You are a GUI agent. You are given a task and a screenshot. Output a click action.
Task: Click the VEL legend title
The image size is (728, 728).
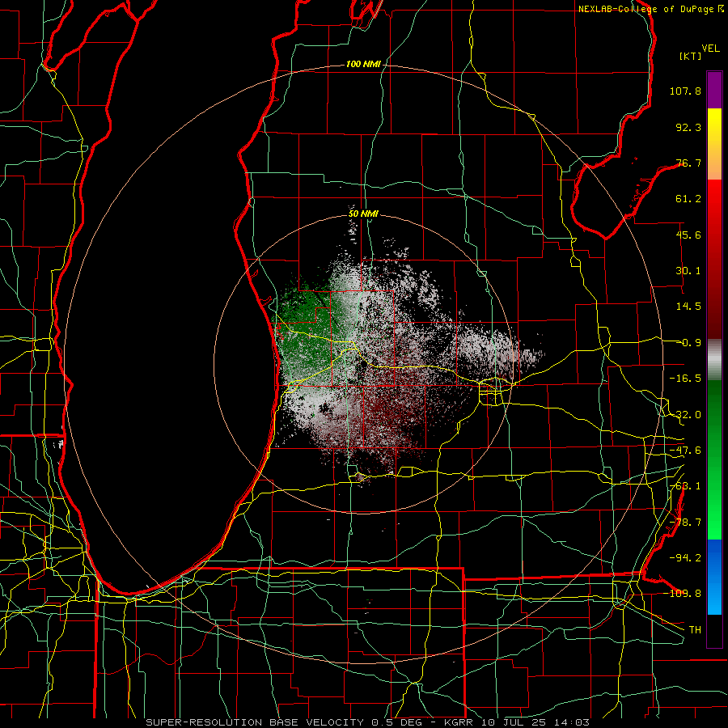click(x=710, y=49)
